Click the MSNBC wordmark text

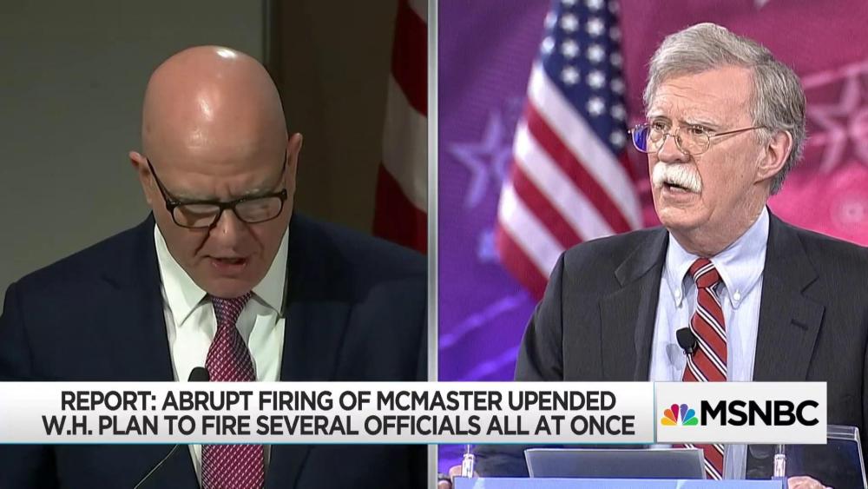[x=759, y=413]
